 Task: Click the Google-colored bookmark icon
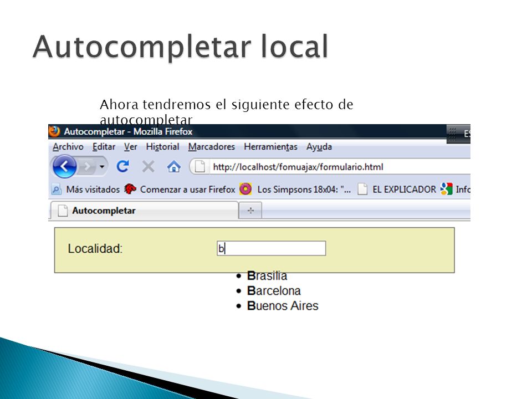(x=446, y=189)
